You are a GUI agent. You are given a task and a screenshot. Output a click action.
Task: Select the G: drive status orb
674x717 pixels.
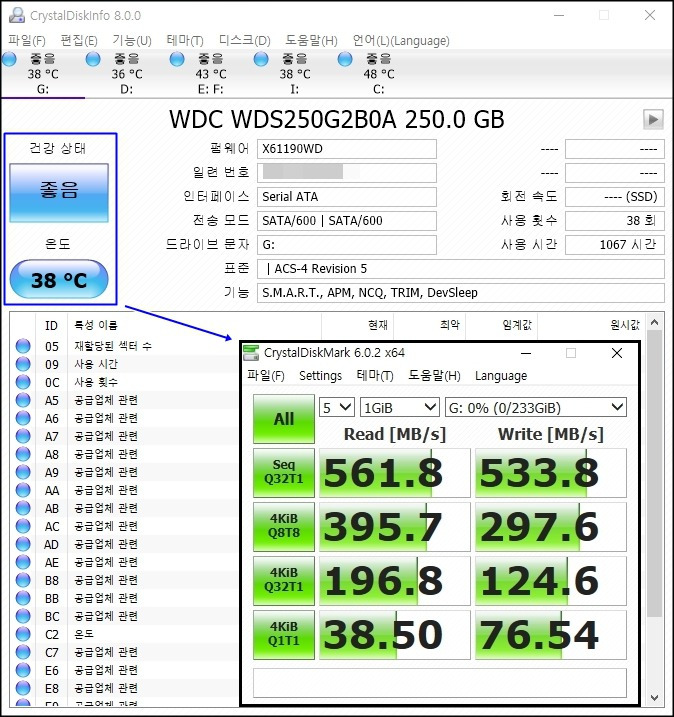(9, 59)
